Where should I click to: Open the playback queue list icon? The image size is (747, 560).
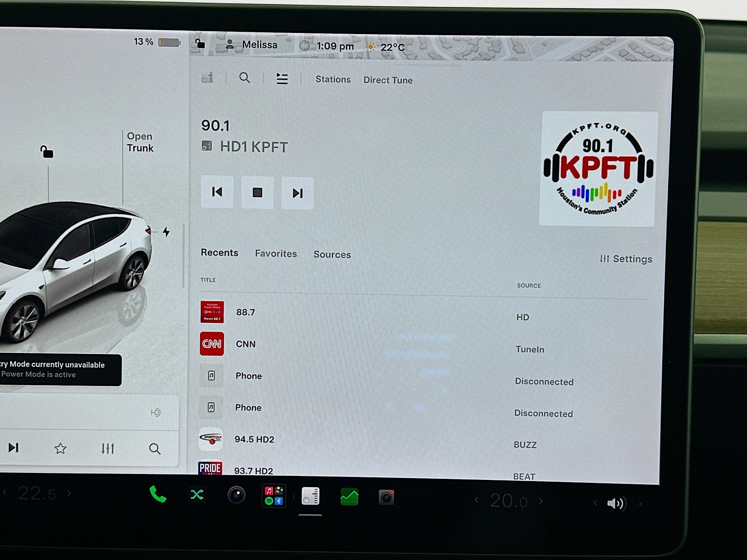282,79
